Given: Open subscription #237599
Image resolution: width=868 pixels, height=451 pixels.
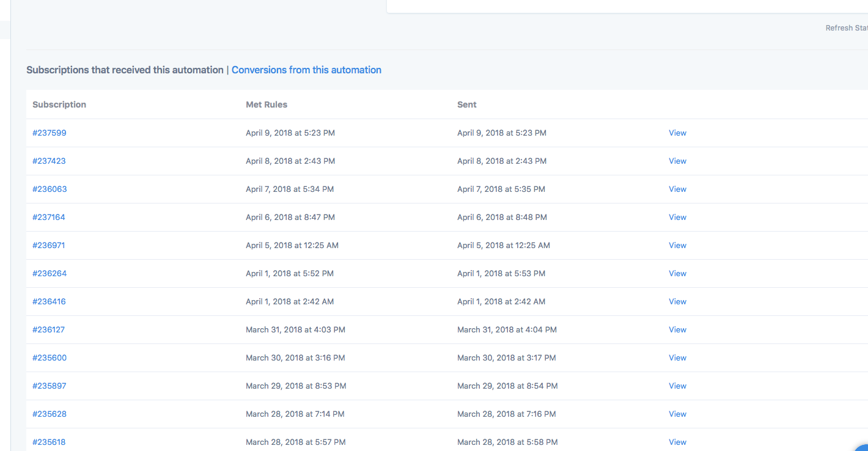Looking at the screenshot, I should click(50, 133).
